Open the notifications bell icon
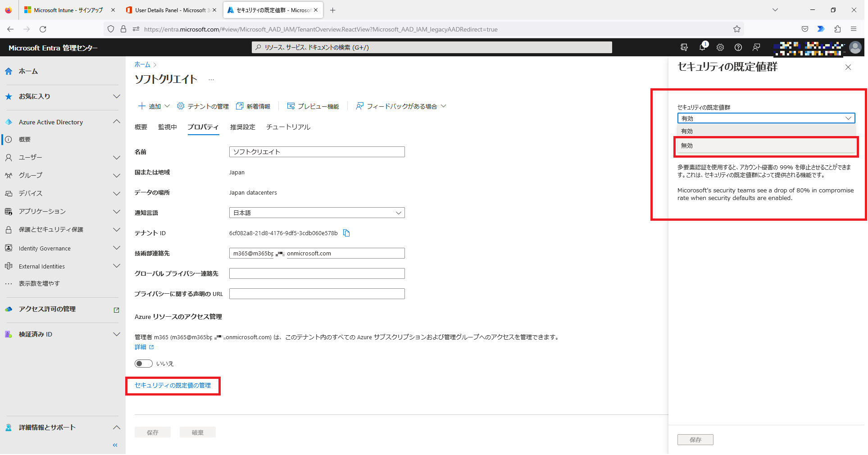The image size is (868, 455). click(702, 47)
